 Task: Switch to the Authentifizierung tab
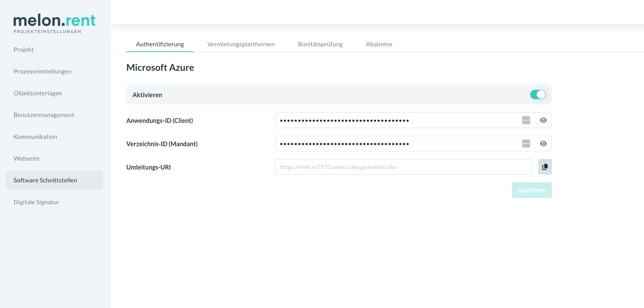[160, 44]
